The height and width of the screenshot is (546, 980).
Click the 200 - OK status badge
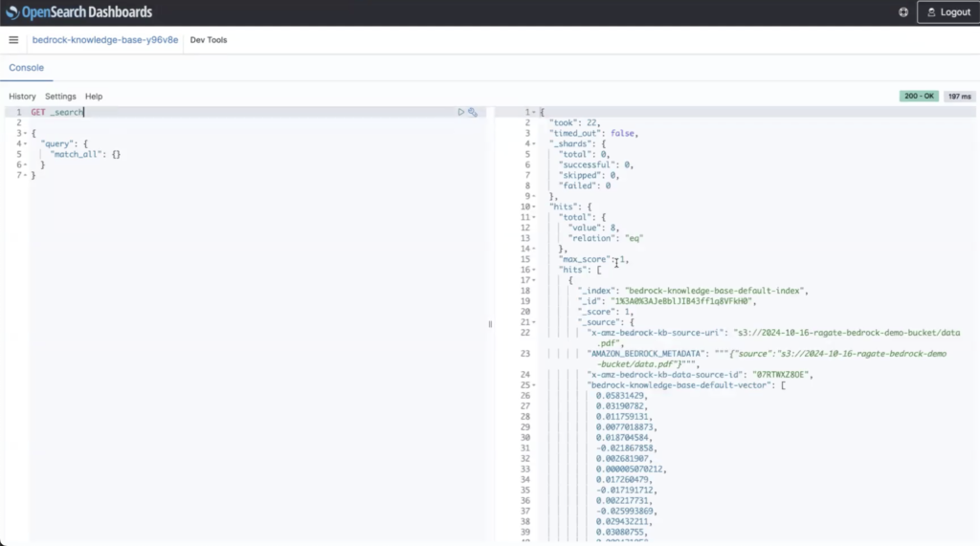tap(919, 97)
